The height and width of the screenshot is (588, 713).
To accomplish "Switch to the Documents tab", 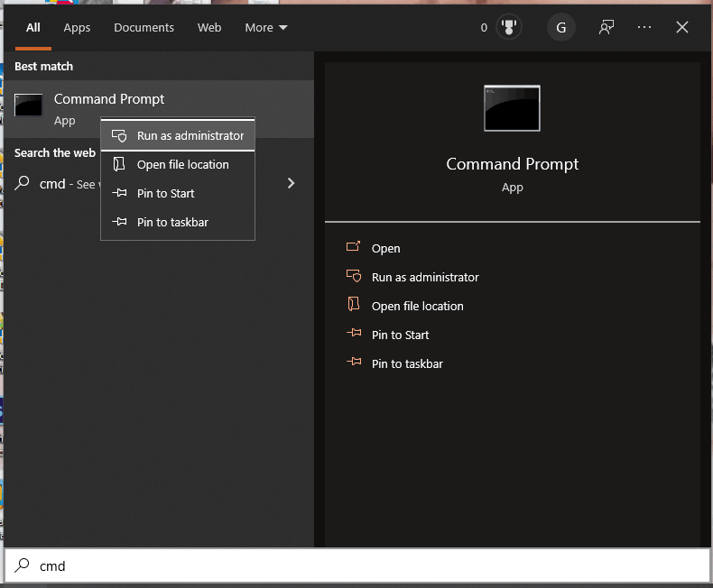I will click(x=144, y=28).
